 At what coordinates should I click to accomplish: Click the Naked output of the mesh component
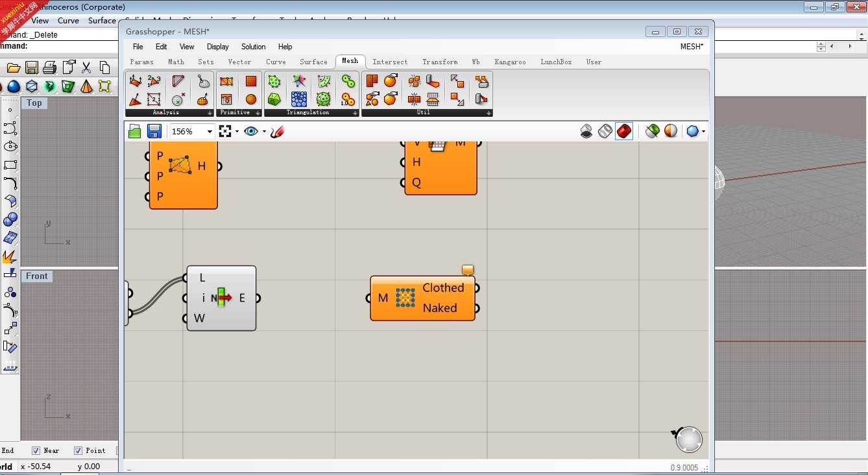coord(440,308)
